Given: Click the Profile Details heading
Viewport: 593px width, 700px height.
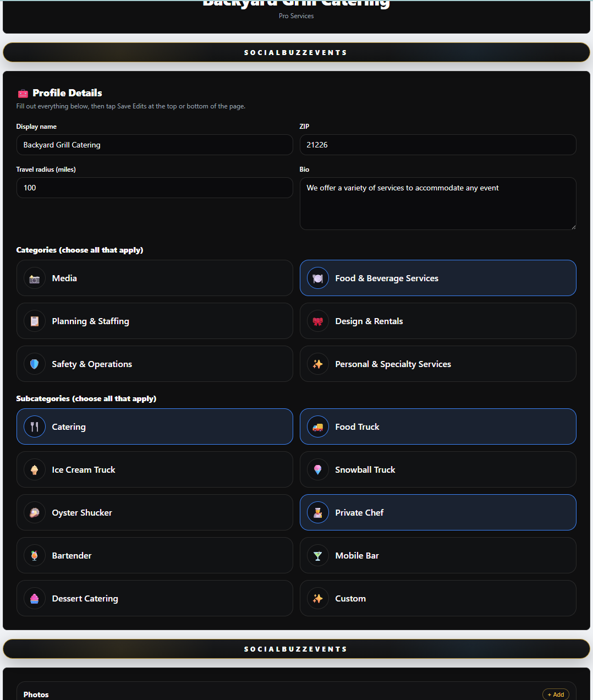Looking at the screenshot, I should coord(67,93).
